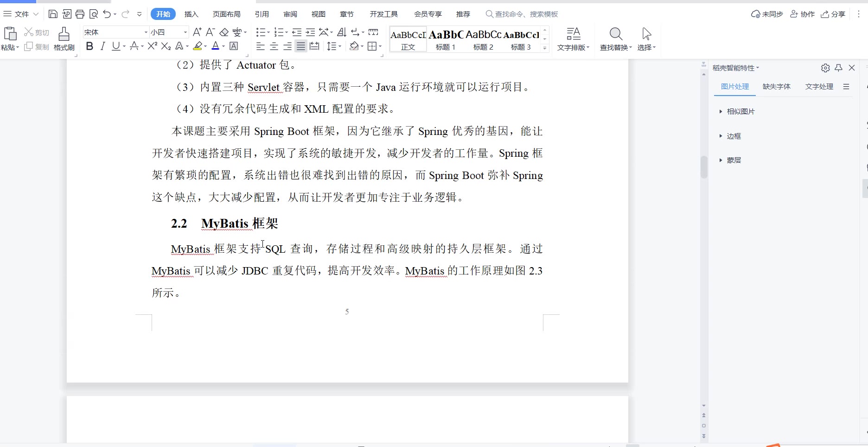Open the font name dropdown (宋体)
Image resolution: width=868 pixels, height=447 pixels.
click(x=146, y=32)
